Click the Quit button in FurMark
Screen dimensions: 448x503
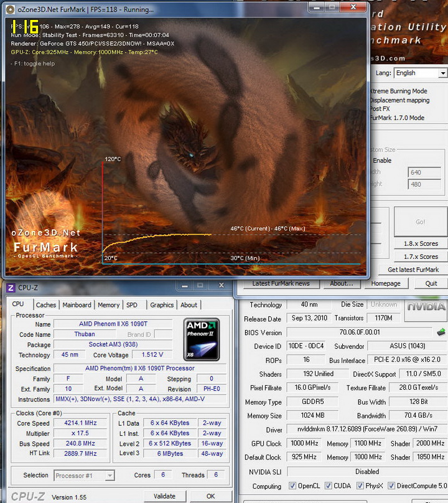(x=431, y=283)
